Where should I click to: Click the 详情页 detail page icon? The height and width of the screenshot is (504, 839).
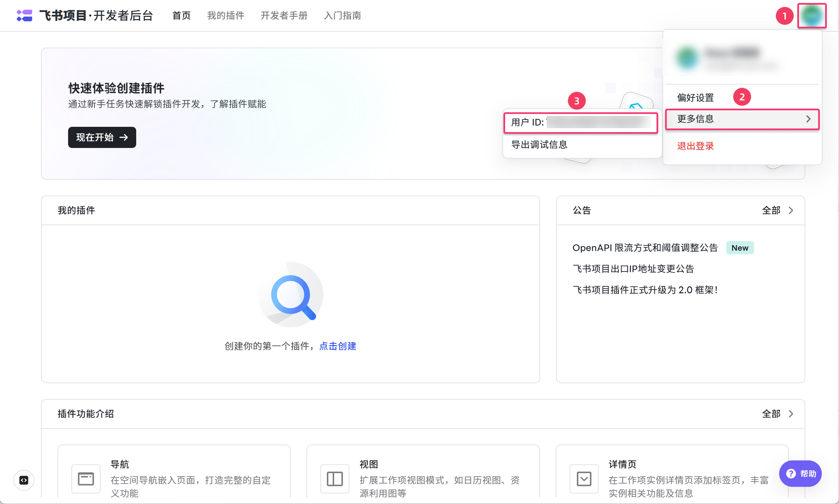click(x=584, y=479)
